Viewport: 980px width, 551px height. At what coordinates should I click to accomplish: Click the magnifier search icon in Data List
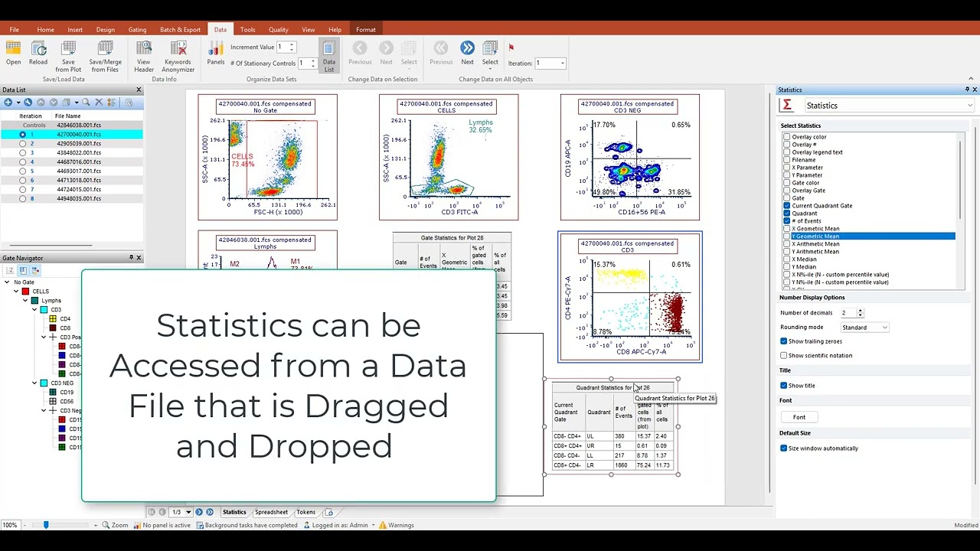coord(86,102)
